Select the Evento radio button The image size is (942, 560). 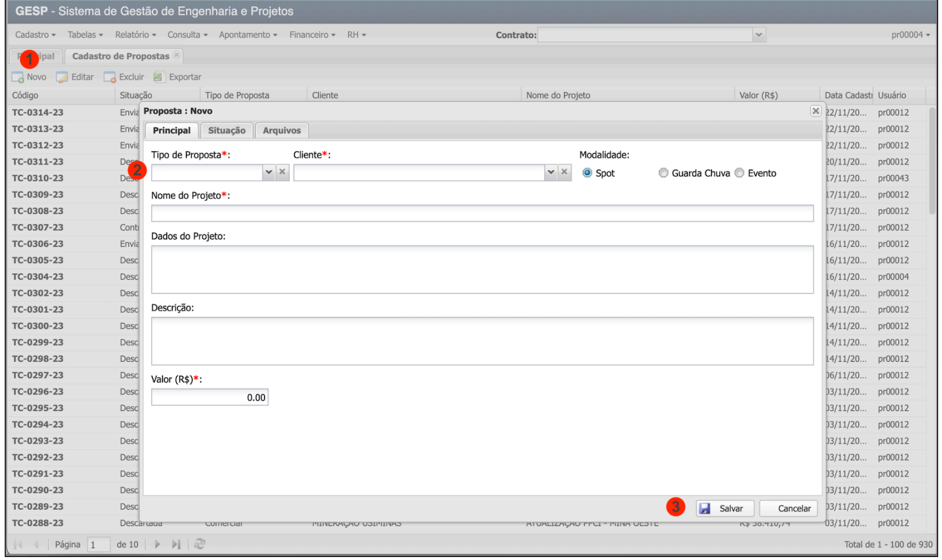(739, 173)
